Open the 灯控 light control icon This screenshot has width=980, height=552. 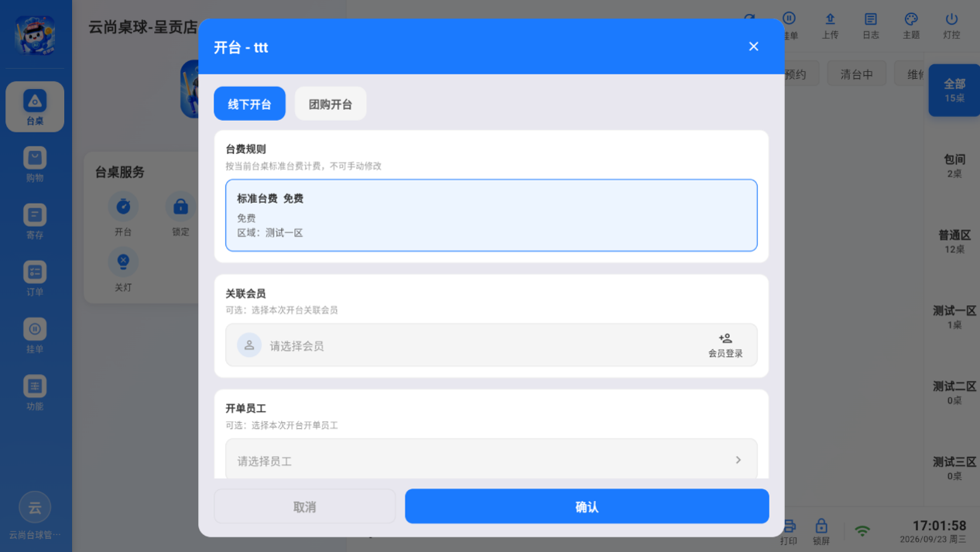tap(951, 26)
